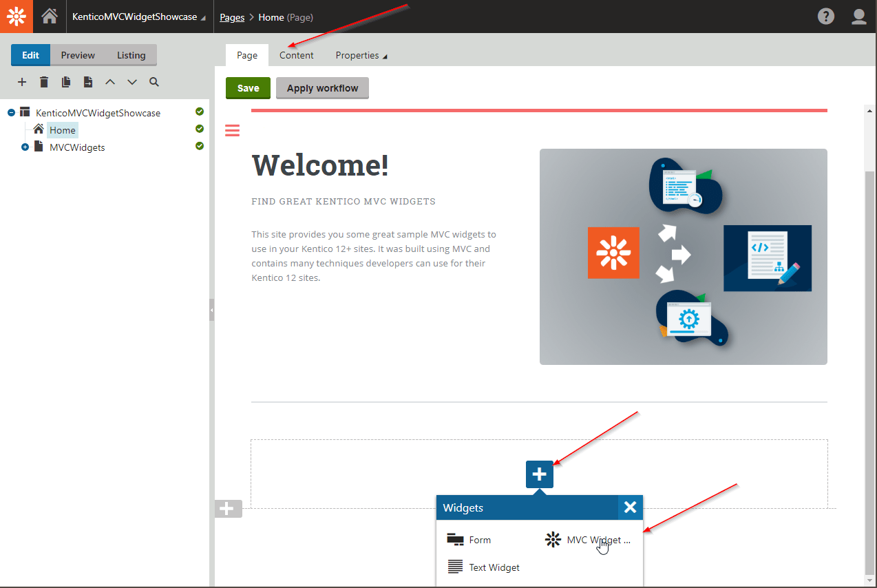The image size is (877, 588).
Task: Click the vertical scrollbar of the page
Action: tap(870, 372)
